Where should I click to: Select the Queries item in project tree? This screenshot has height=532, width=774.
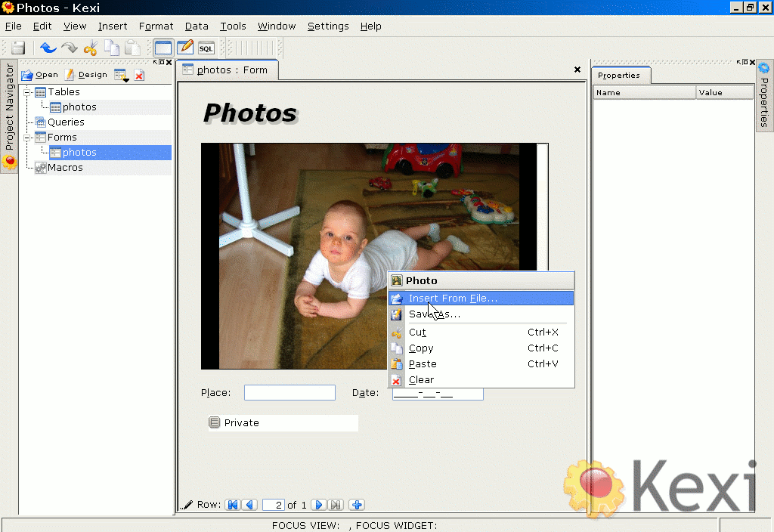coord(66,122)
